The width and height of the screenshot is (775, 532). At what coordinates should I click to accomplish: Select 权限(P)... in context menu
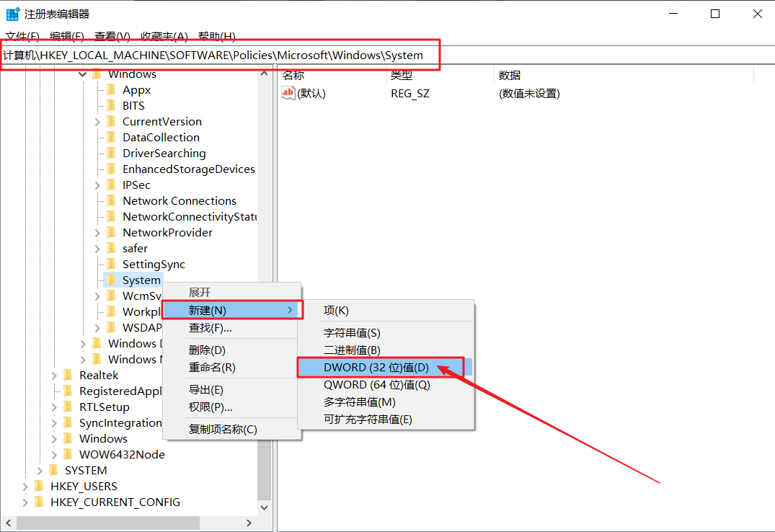(x=211, y=407)
